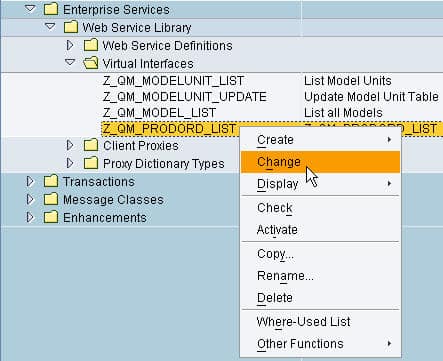Choose Delete from the context menu
The width and height of the screenshot is (443, 361).
click(320, 298)
